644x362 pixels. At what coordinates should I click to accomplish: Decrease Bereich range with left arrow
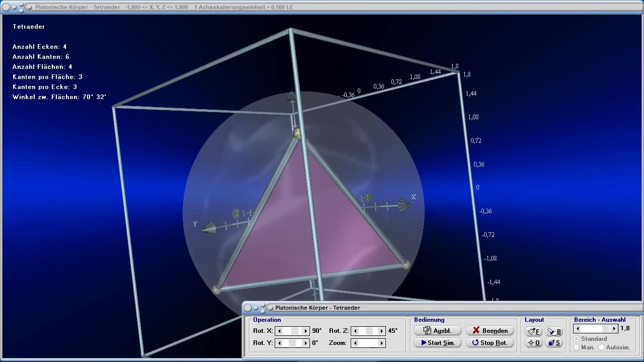(x=578, y=328)
